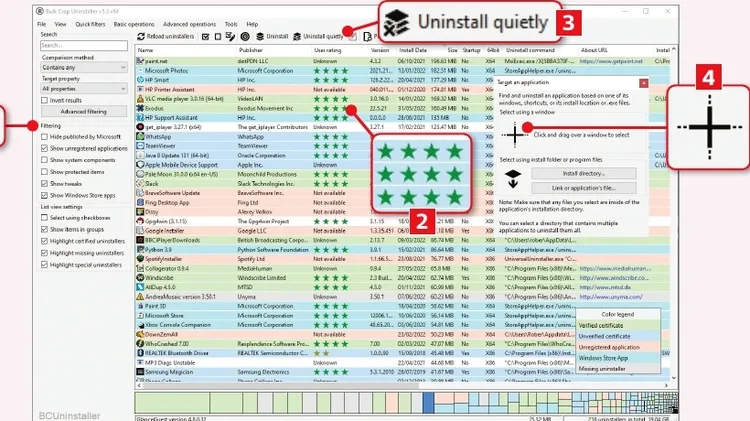Click the Pale Moon app icon
The width and height of the screenshot is (750, 421).
[140, 174]
